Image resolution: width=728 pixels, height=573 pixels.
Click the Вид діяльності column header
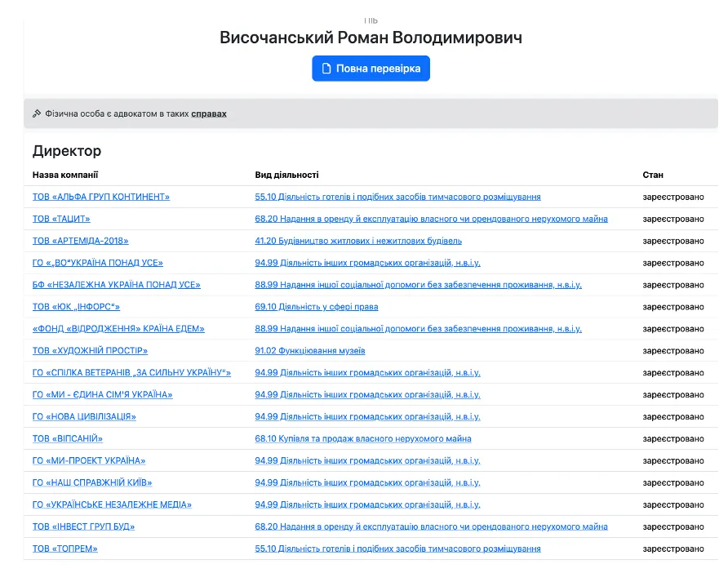pyautogui.click(x=286, y=175)
